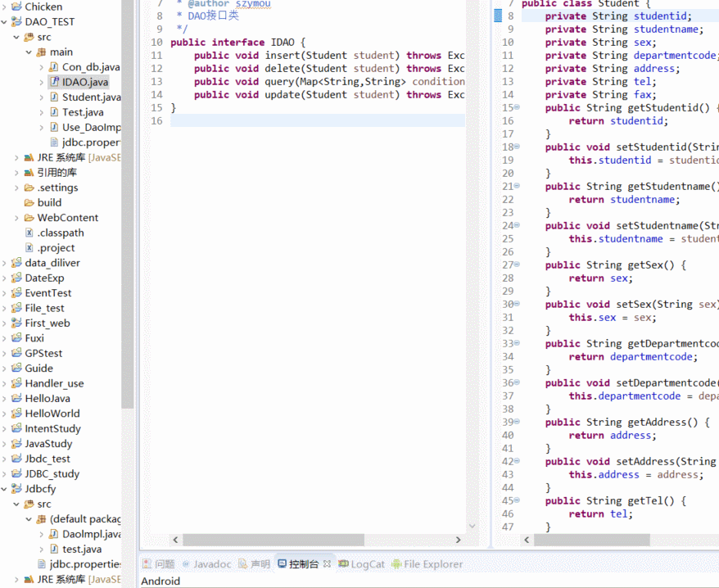This screenshot has width=719, height=588.
Task: Collapse the DAO_TEST project
Action: 4,22
